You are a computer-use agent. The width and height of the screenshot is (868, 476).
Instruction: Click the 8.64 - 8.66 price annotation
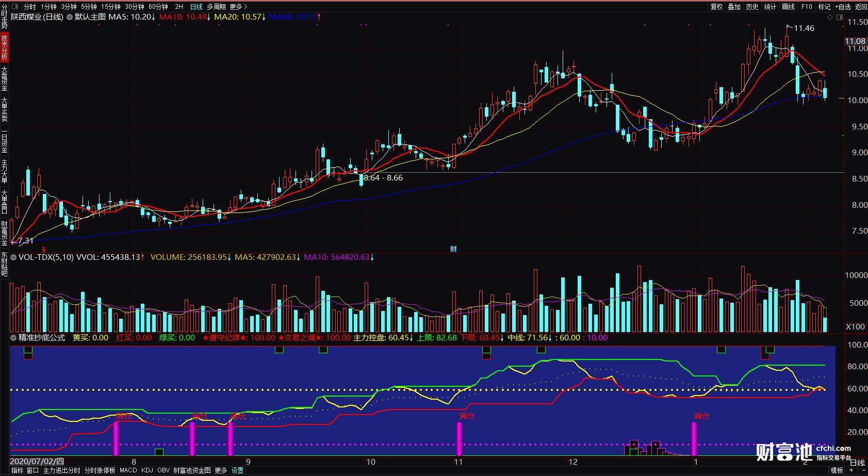pyautogui.click(x=383, y=178)
